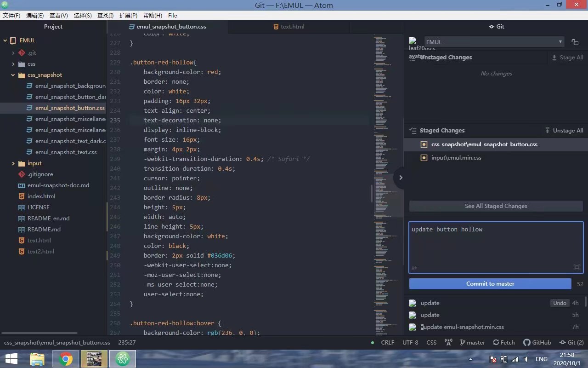Unstage All staged changes
The width and height of the screenshot is (588, 368).
(567, 130)
